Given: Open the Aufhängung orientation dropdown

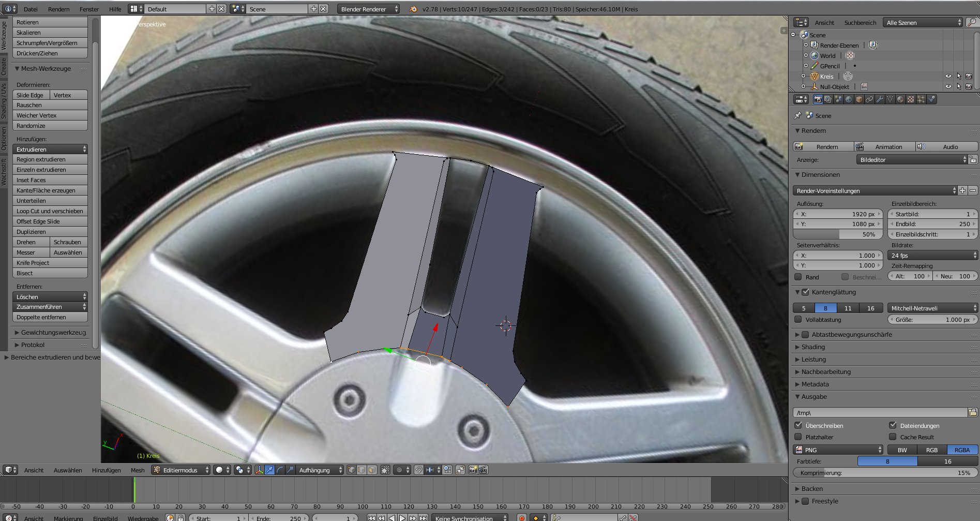Looking at the screenshot, I should tap(320, 470).
